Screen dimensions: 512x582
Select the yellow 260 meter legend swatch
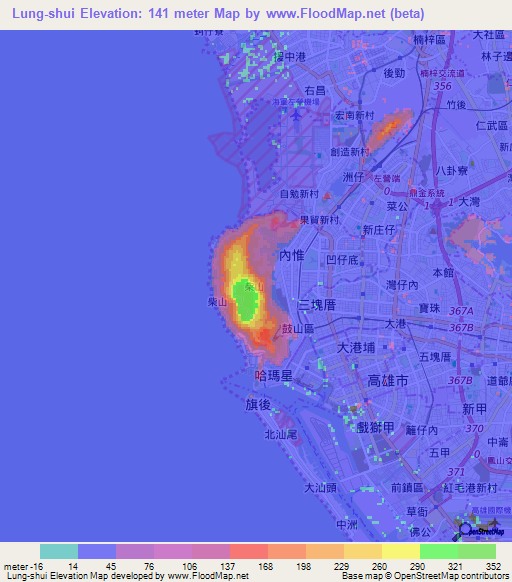401,551
